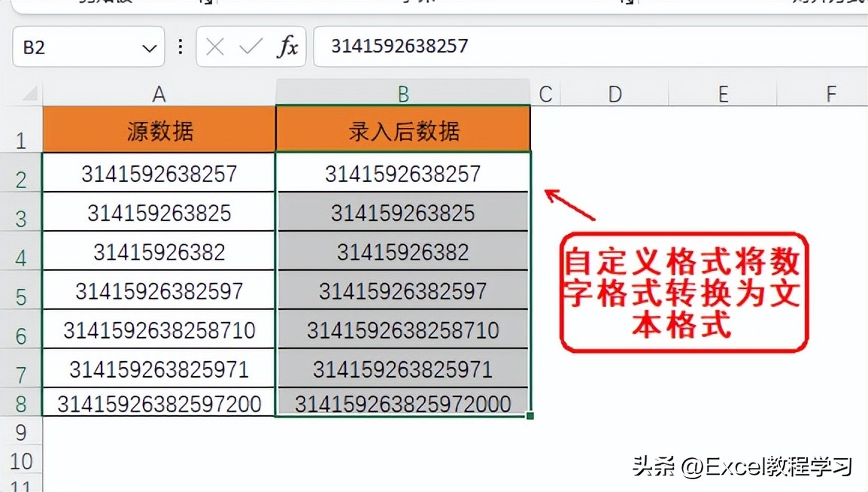The width and height of the screenshot is (868, 492).
Task: Click the Insert Function fx icon
Action: [288, 47]
